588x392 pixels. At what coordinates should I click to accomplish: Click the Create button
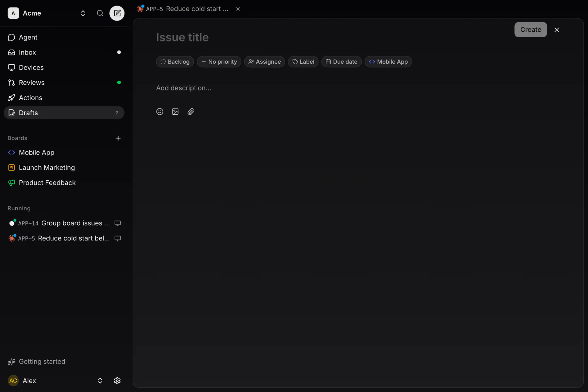point(531,30)
